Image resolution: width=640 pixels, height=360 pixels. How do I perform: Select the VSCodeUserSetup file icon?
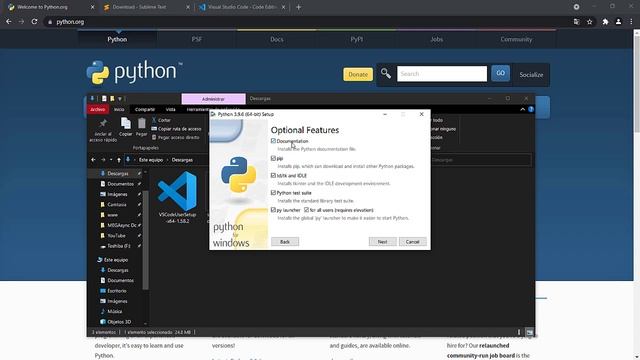(x=177, y=197)
